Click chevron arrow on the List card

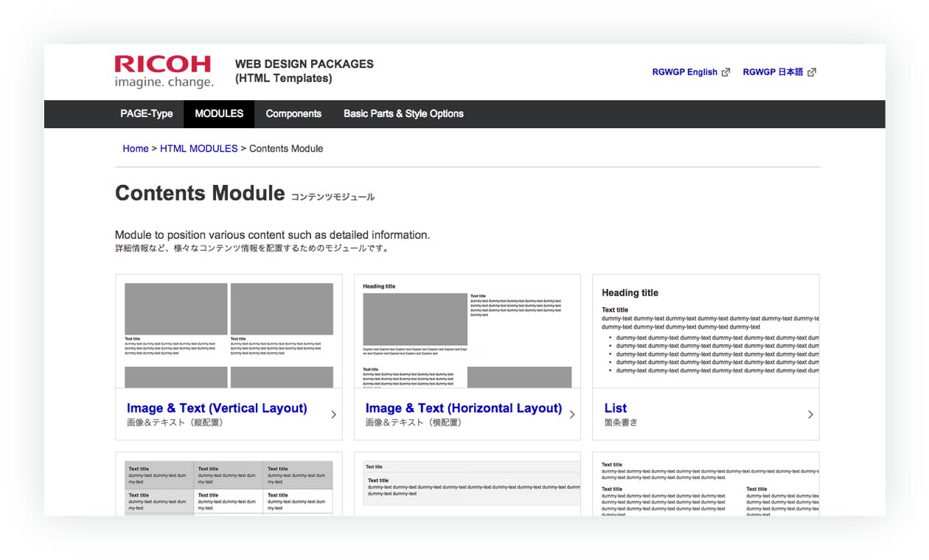coord(810,414)
